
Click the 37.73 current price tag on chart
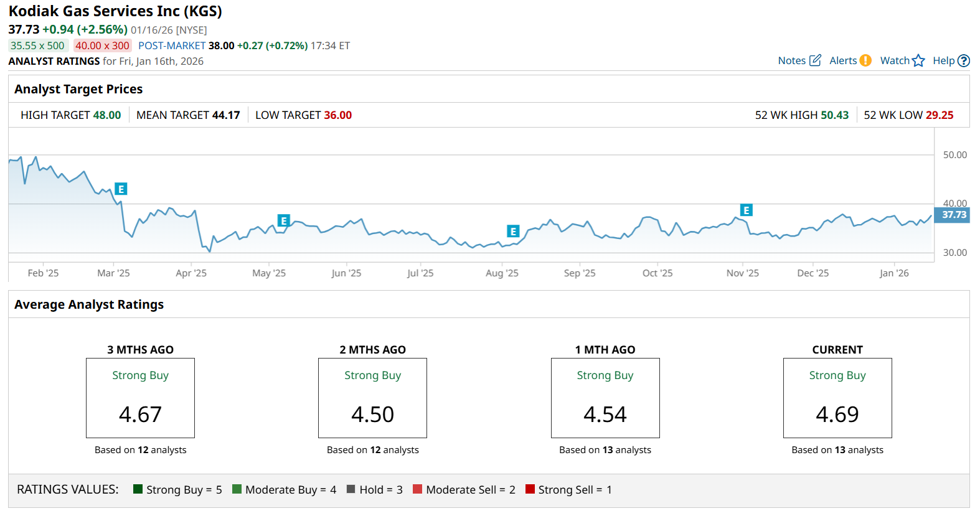click(x=953, y=215)
